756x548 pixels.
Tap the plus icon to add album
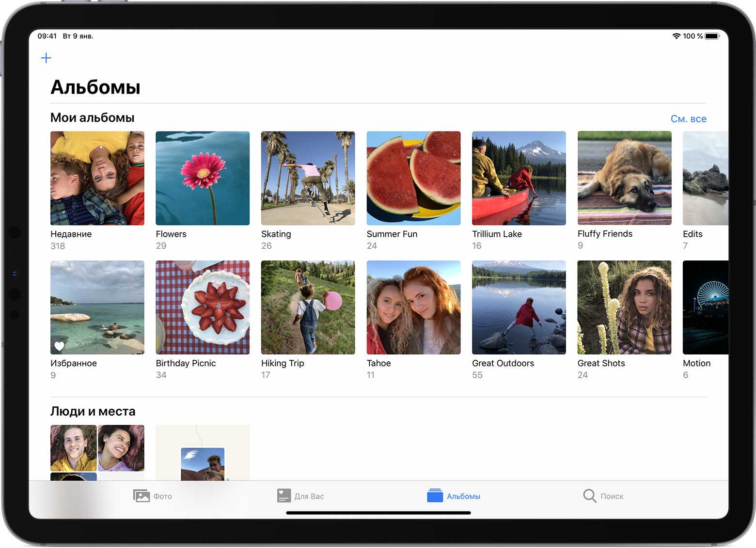[x=46, y=58]
